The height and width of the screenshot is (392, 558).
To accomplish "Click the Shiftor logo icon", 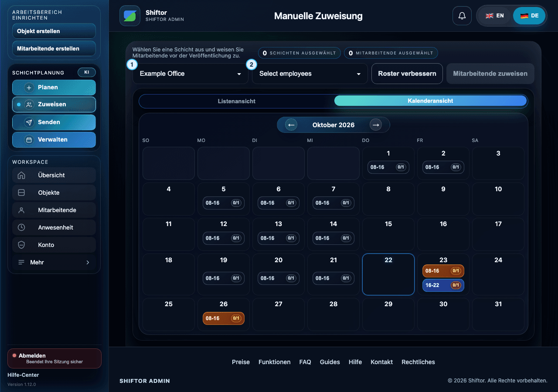I will click(130, 16).
